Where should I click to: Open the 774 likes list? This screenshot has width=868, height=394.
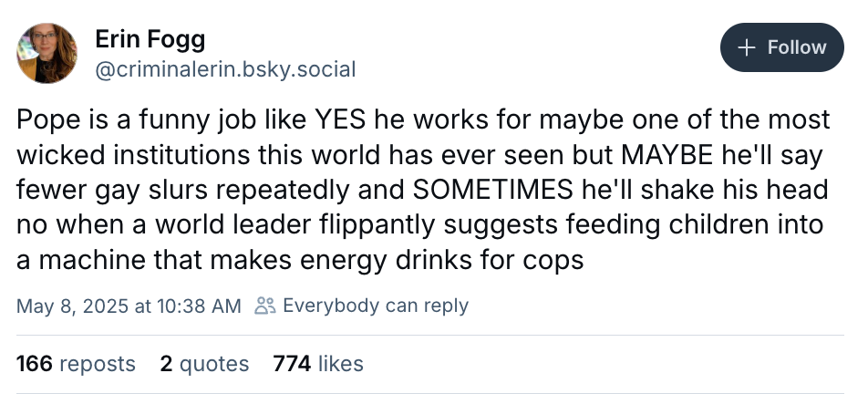(x=318, y=364)
